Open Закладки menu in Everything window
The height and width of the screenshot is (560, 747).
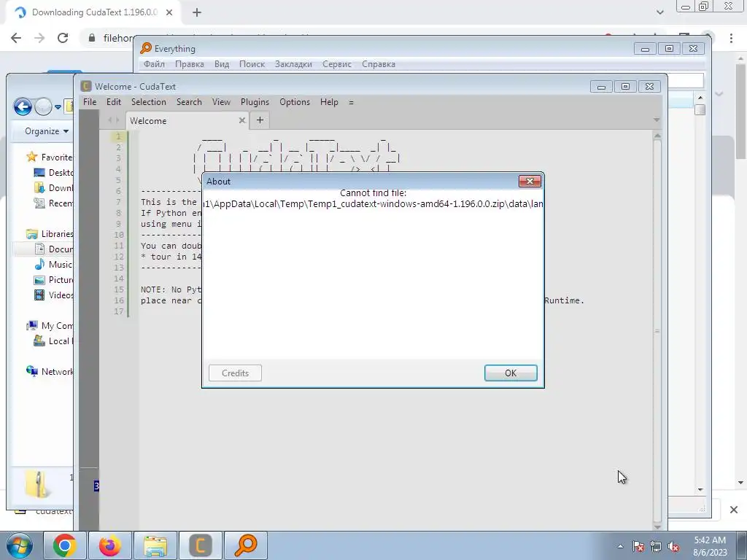point(293,64)
